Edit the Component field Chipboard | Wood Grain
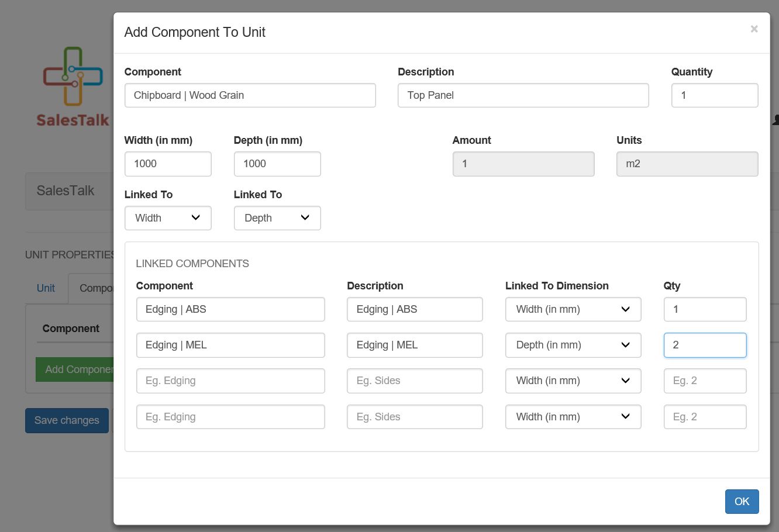 250,95
